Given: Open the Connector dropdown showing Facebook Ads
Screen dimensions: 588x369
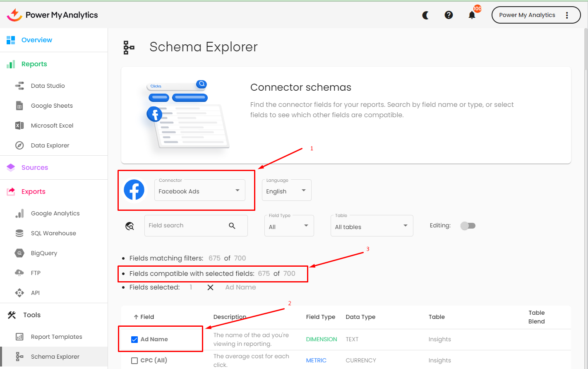Looking at the screenshot, I should pos(199,191).
